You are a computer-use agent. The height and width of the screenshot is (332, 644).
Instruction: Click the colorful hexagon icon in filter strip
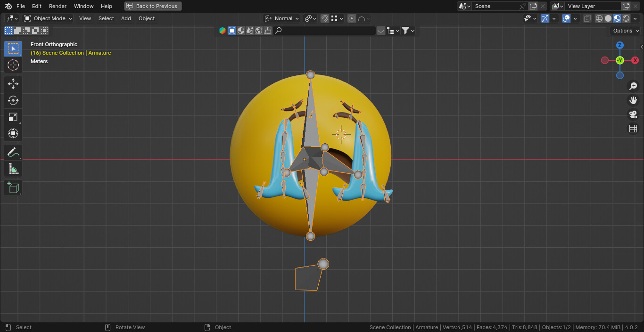(x=223, y=31)
